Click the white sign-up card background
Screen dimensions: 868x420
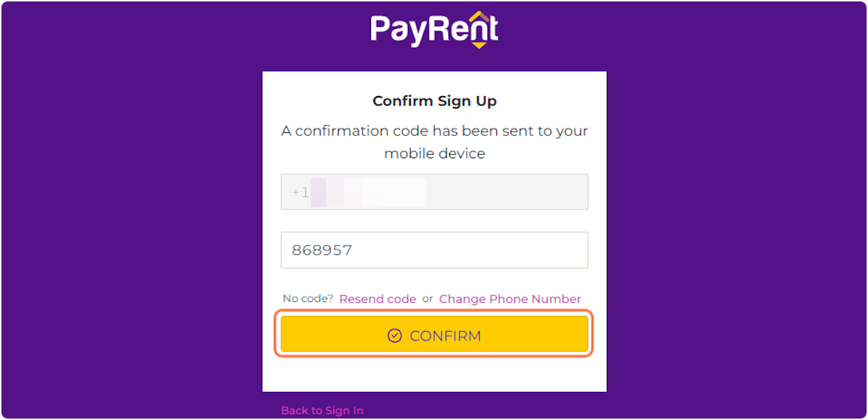pos(434,376)
